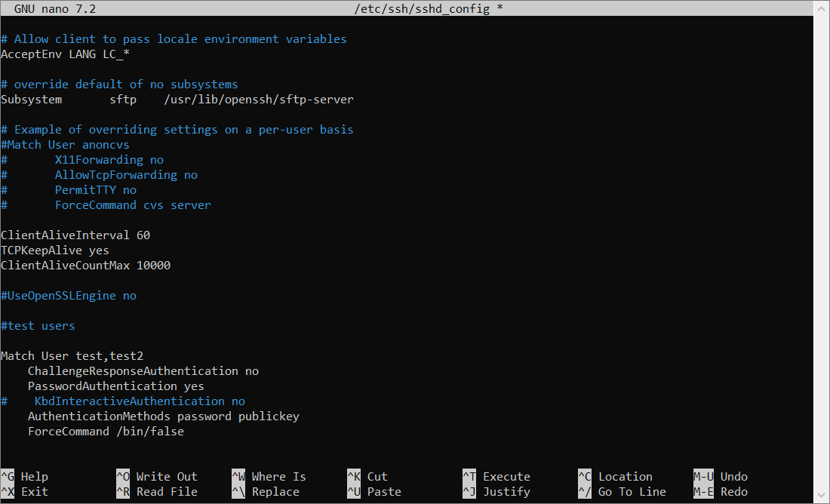Click the ^U Paste shortcut
This screenshot has height=504, width=830.
coord(374,492)
